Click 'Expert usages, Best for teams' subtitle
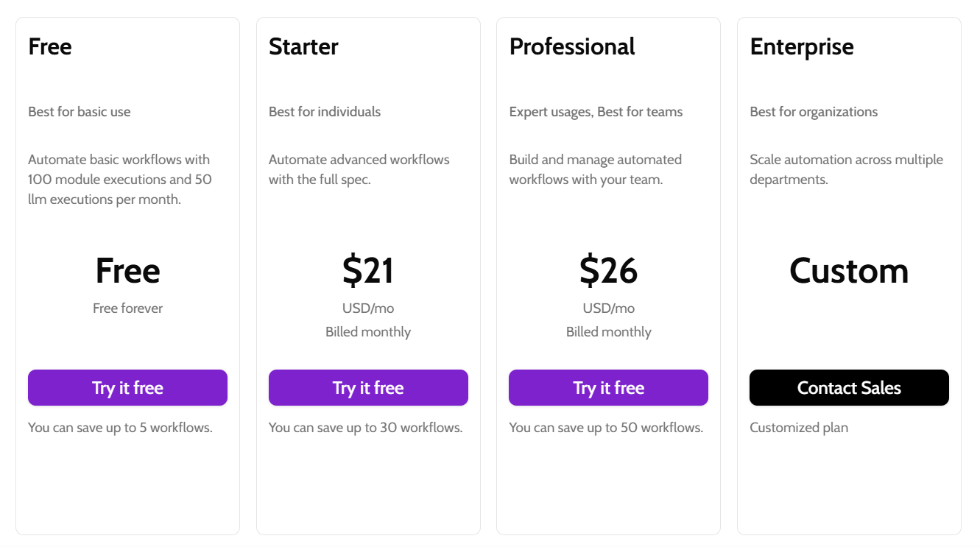The image size is (980, 547). tap(596, 112)
